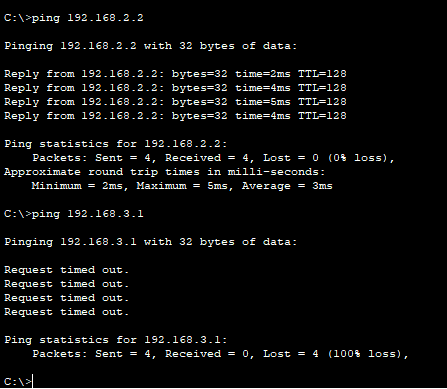Click the first ping 192.168.2.2 command
Screen dimensions: 447x389
click(x=74, y=18)
